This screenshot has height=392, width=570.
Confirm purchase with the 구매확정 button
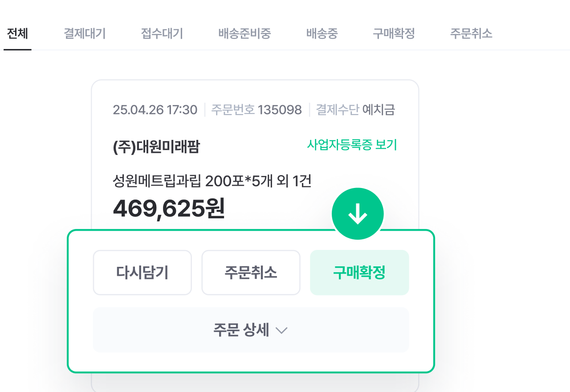359,272
